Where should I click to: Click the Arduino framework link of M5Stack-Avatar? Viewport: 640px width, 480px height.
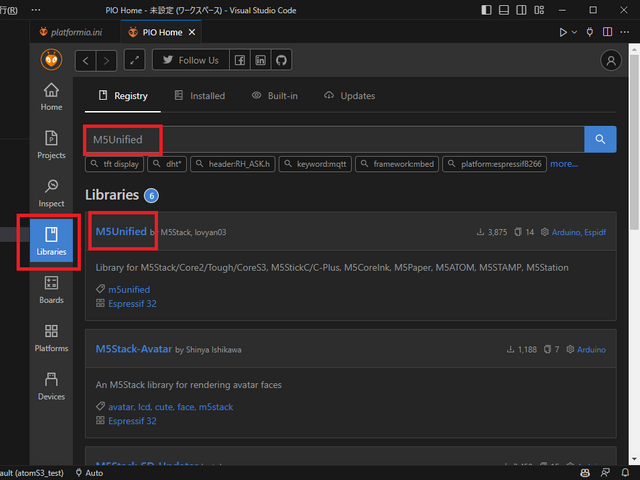click(591, 349)
